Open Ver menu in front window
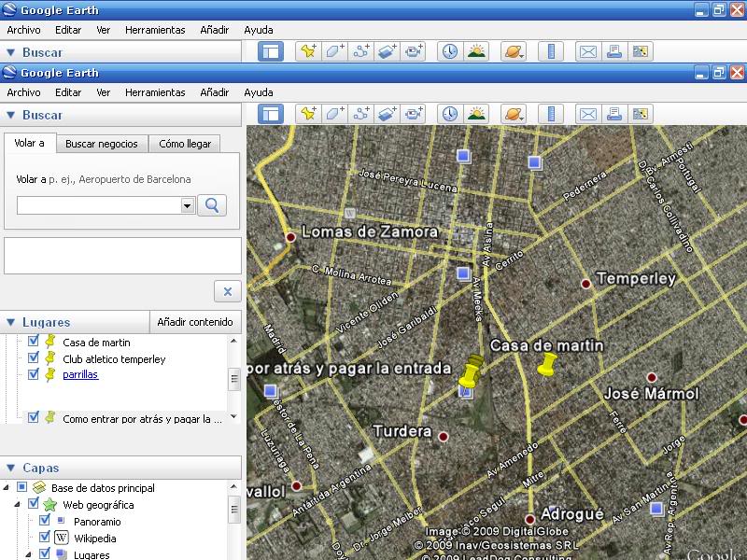Image resolution: width=747 pixels, height=560 pixels. 103,92
